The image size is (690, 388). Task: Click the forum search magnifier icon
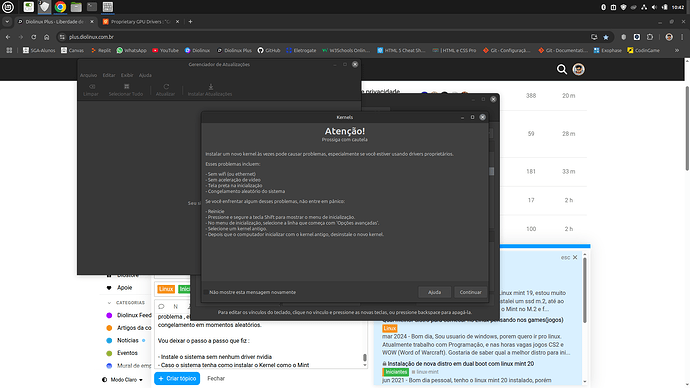(x=562, y=70)
